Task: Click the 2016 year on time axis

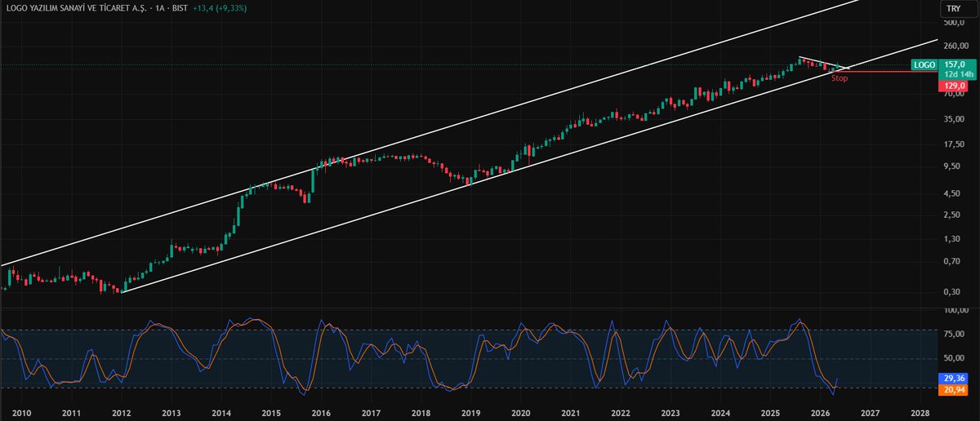Action: pos(321,414)
